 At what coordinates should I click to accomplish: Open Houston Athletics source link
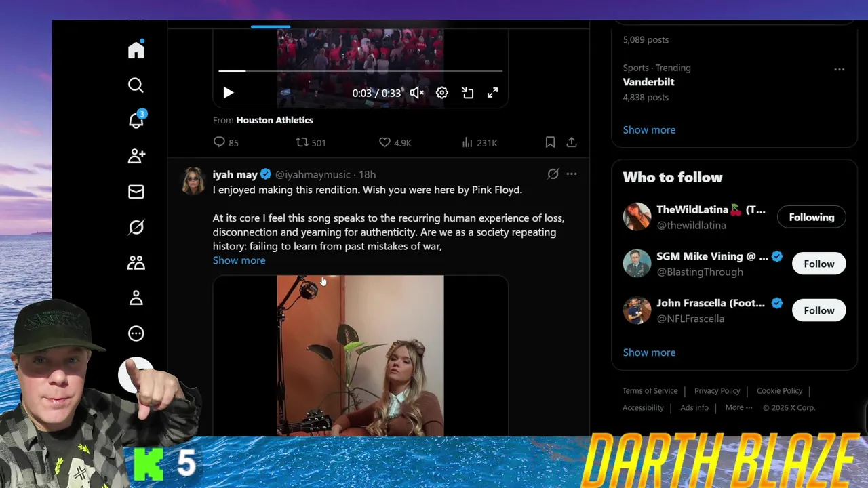tap(275, 120)
